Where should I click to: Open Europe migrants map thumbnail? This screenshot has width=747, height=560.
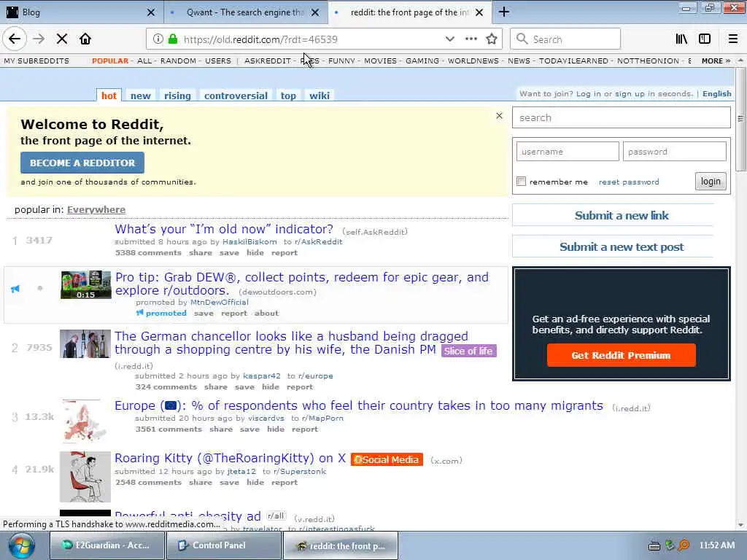(85, 422)
